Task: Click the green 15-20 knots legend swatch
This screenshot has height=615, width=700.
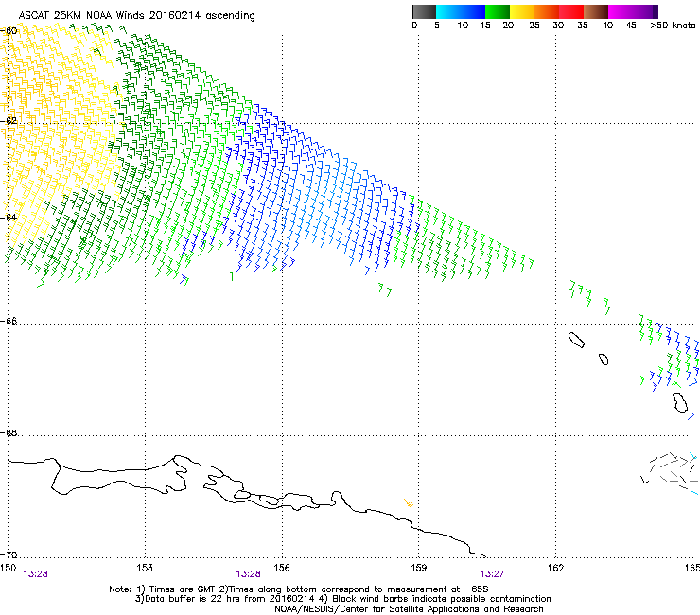Action: point(498,11)
